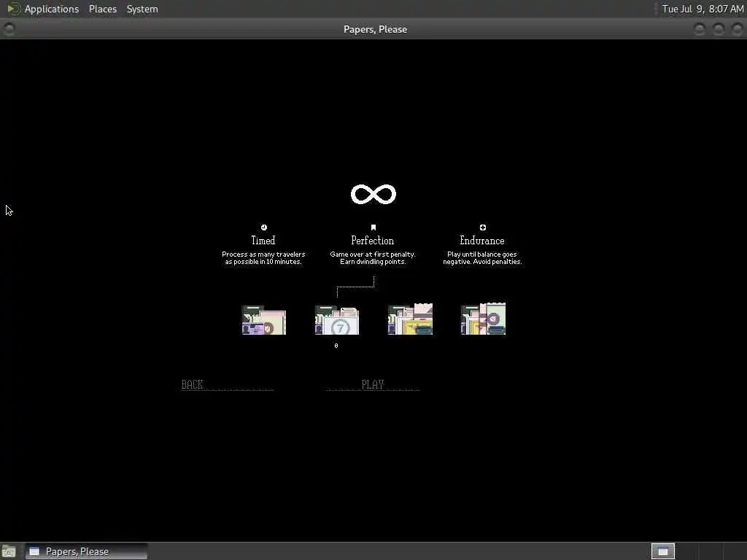The height and width of the screenshot is (560, 747).
Task: Choose the fourth document set thumbnail
Action: (x=483, y=319)
